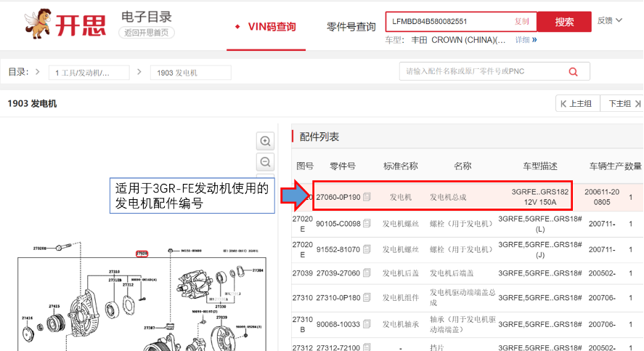Viewport: 644px width, 351px height.
Task: Open the 1 工具/发动机 breadcrumb dropdown
Action: (89, 73)
